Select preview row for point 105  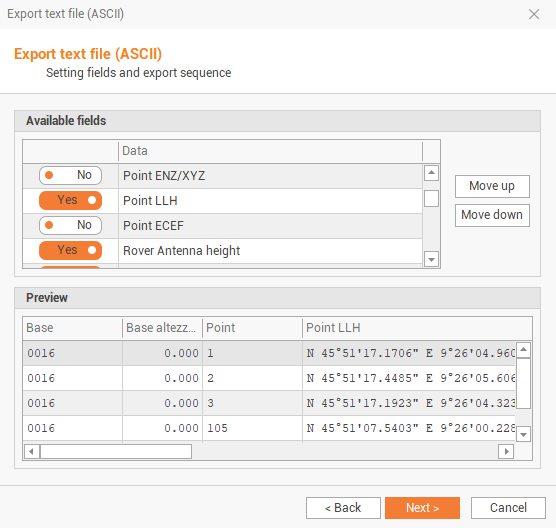pyautogui.click(x=269, y=428)
